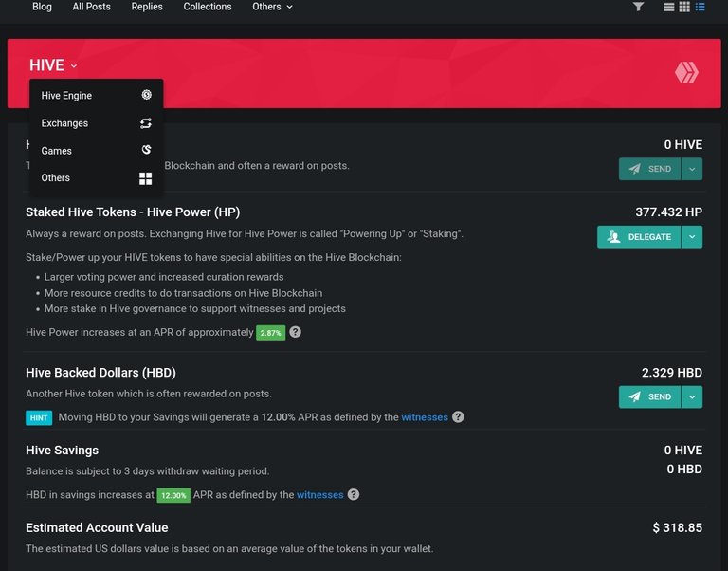Image resolution: width=728 pixels, height=571 pixels.
Task: Open witnesses link under Hive Savings
Action: (x=319, y=495)
